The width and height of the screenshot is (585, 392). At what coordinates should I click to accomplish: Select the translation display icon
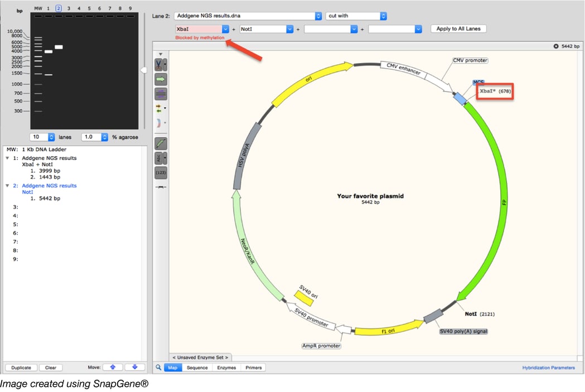tap(159, 93)
